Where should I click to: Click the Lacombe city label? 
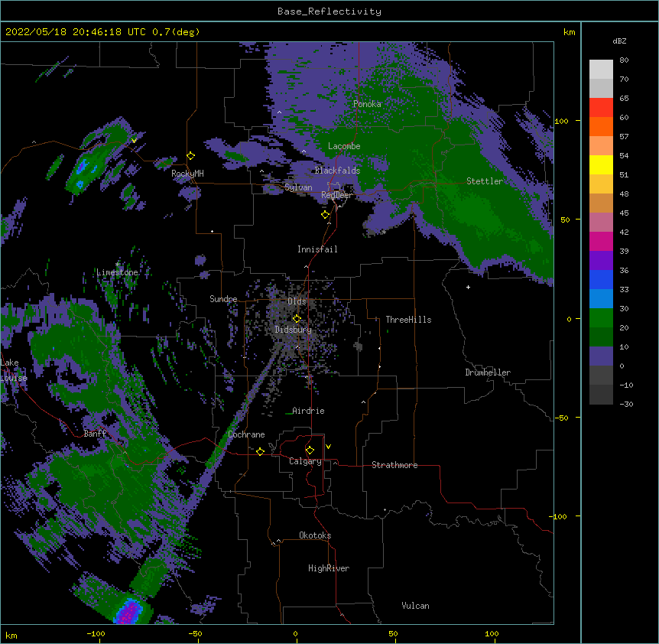[x=344, y=146]
